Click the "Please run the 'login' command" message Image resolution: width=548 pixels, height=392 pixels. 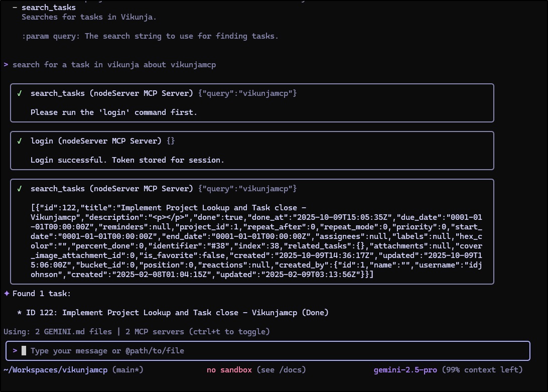pyautogui.click(x=113, y=112)
